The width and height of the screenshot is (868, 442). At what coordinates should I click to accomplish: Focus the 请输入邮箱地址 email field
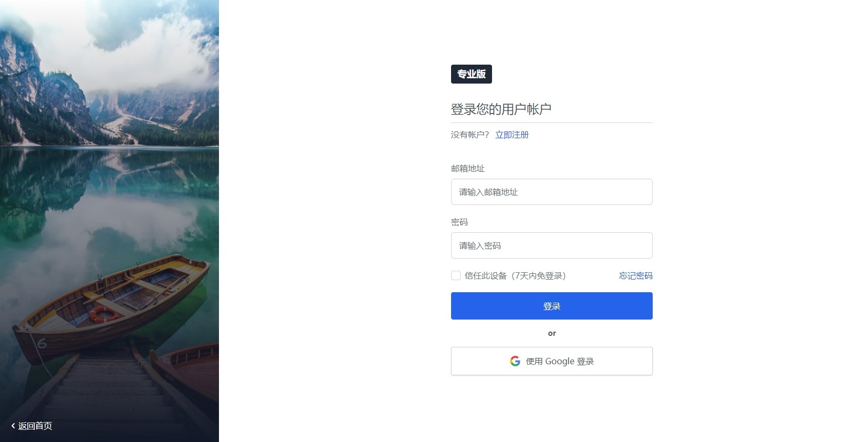[x=552, y=192]
